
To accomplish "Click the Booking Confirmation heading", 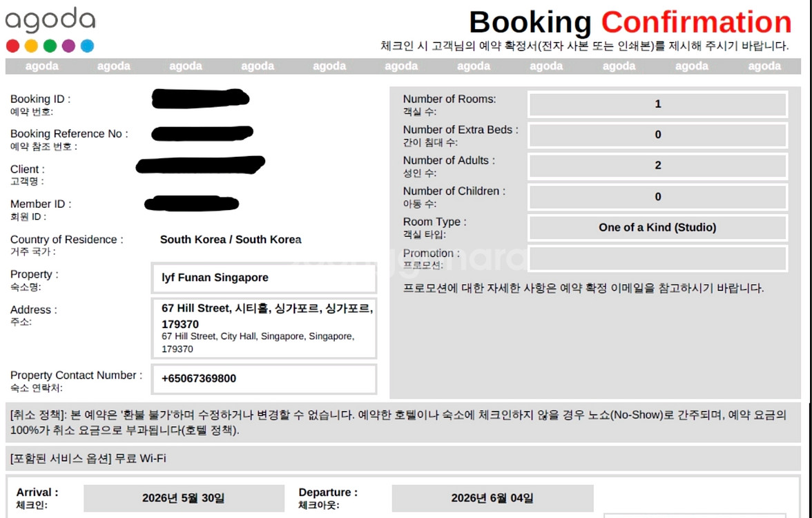I will coord(630,22).
